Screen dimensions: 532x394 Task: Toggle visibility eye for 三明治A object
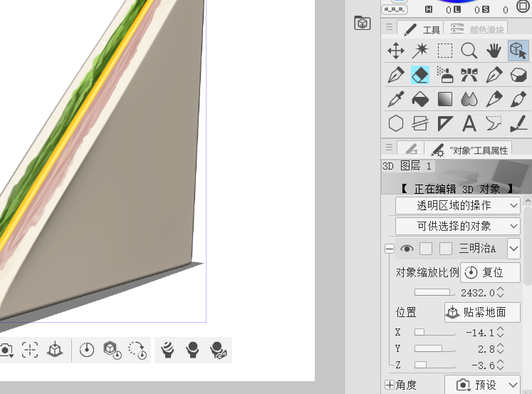(x=407, y=249)
